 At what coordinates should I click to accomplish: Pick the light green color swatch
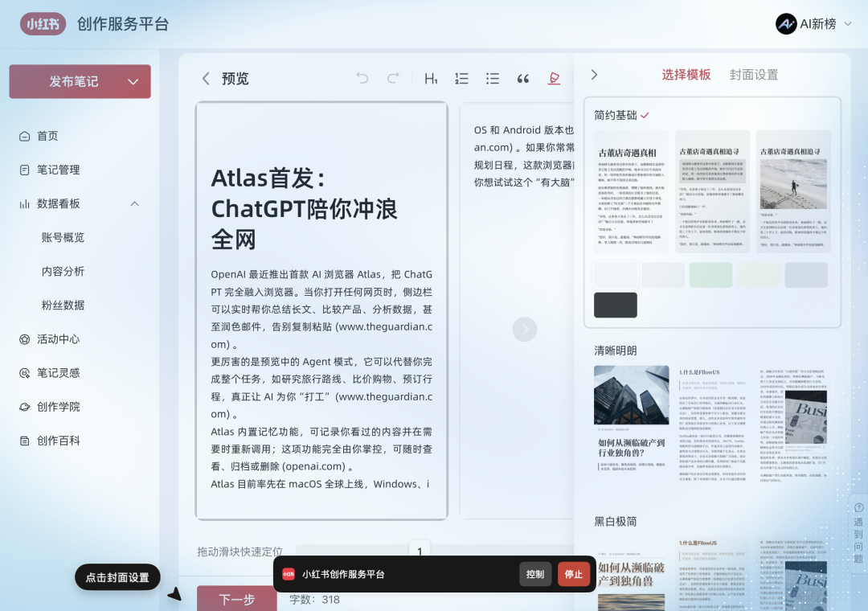(710, 275)
